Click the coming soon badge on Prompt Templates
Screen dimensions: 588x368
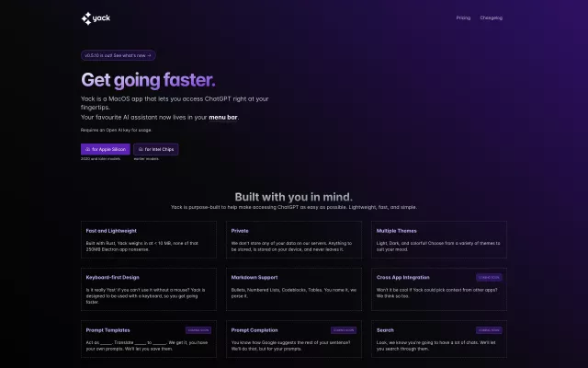[198, 329]
